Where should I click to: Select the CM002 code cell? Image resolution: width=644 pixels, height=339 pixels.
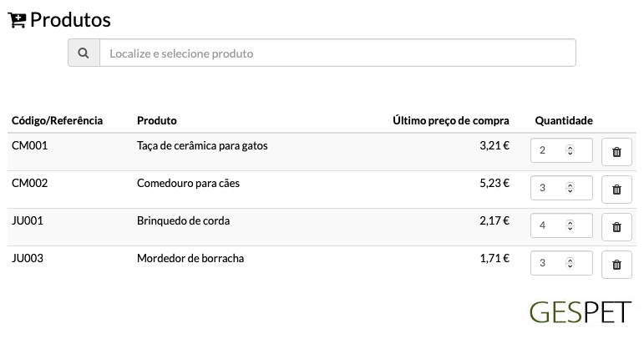(29, 183)
